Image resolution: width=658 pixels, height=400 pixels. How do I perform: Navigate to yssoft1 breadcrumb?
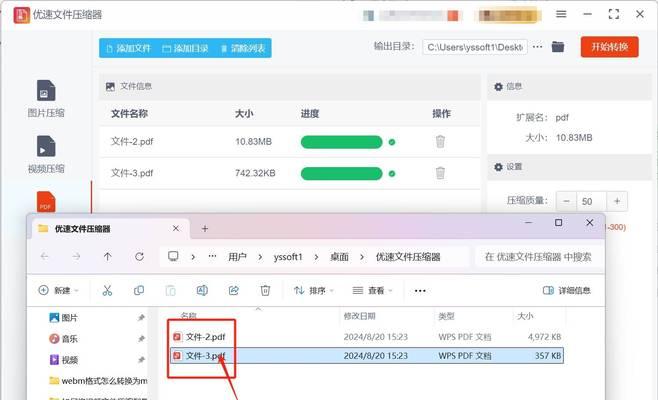(x=288, y=257)
